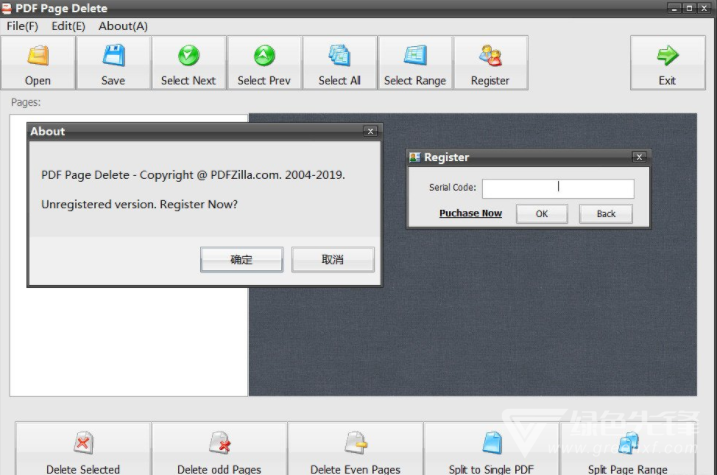
Task: Close the About dialog
Action: [x=370, y=132]
